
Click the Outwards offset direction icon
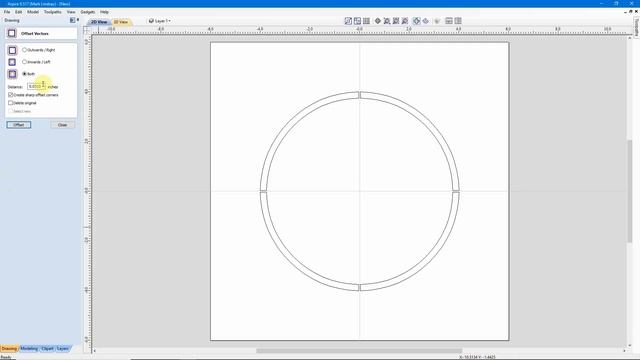[12, 50]
